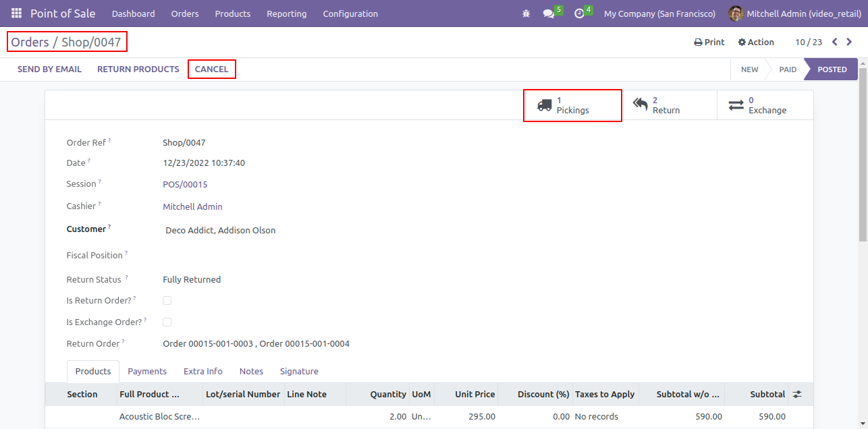Open the Reporting menu
The width and height of the screenshot is (868, 429).
click(287, 13)
